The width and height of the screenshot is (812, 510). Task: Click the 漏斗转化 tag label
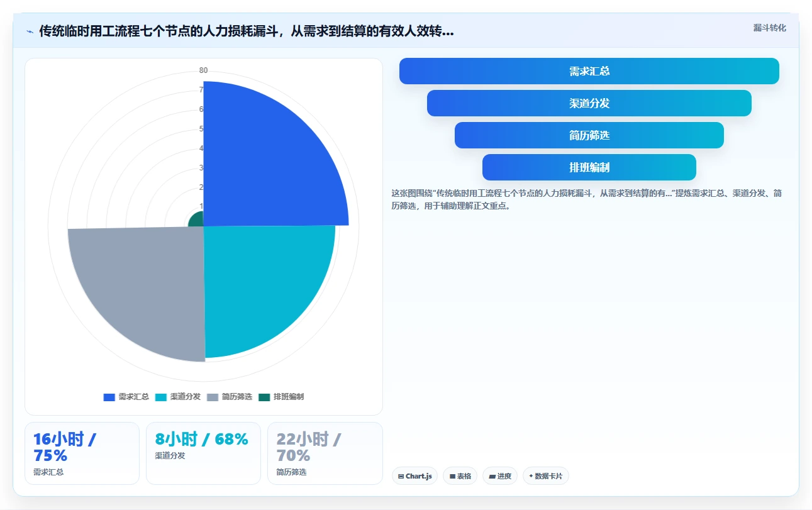770,28
